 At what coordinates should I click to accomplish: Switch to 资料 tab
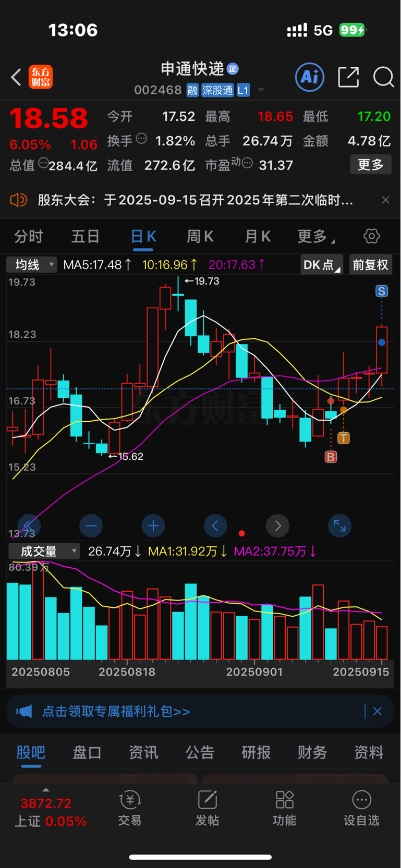[369, 752]
